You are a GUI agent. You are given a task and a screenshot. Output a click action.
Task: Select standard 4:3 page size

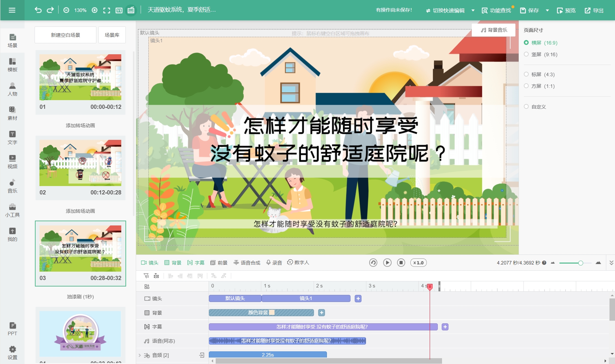click(539, 74)
